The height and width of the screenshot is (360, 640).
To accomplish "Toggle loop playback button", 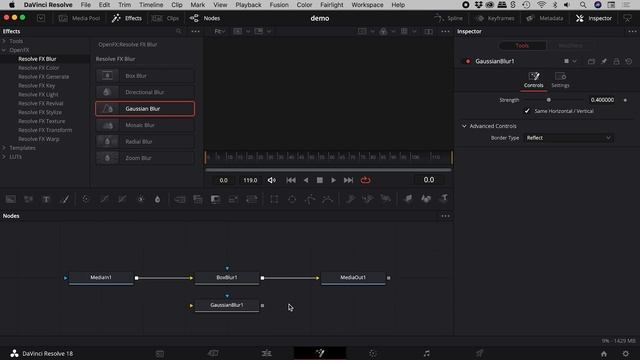I will point(365,180).
